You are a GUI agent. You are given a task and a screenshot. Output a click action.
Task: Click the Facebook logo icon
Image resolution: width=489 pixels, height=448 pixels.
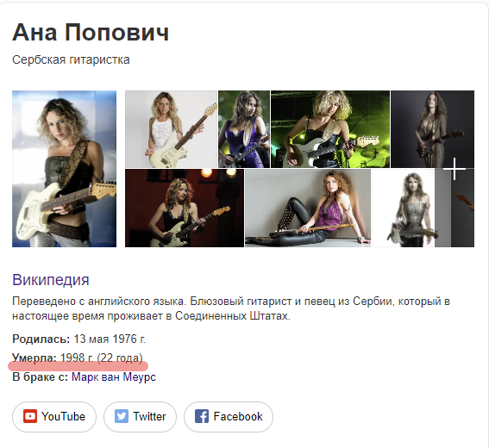[202, 416]
